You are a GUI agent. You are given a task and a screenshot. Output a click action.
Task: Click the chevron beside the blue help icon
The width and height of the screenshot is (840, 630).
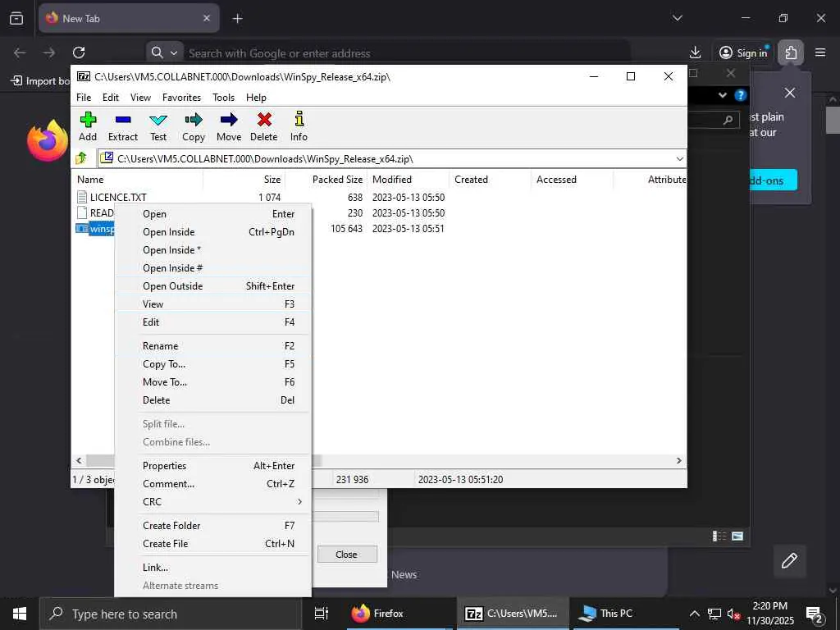(723, 95)
